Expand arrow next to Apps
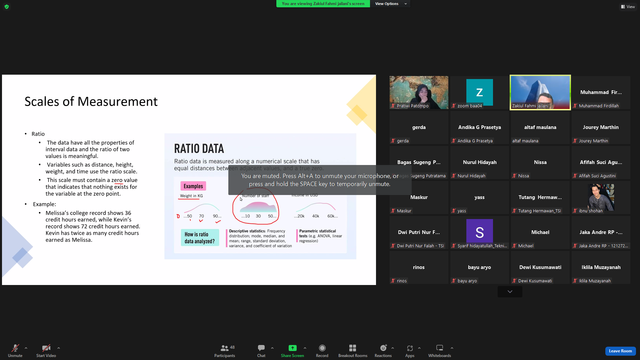Viewport: 640px width, 360px height. click(x=419, y=348)
